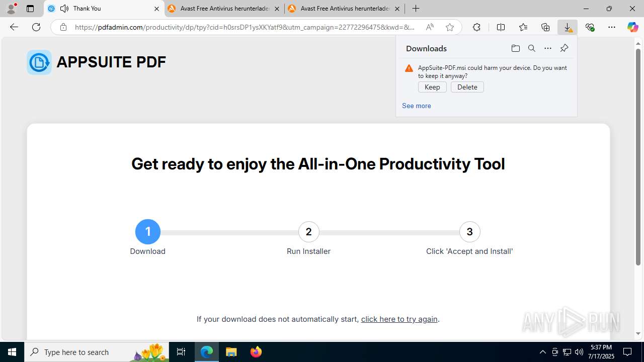This screenshot has width=644, height=362.
Task: Switch to the first Avast Free Antivirus tab
Action: pos(224,9)
